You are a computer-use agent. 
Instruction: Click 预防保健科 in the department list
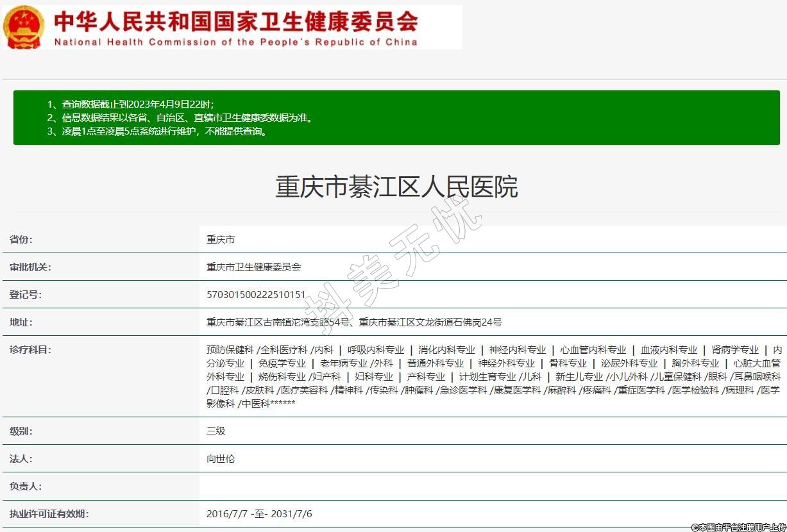pos(230,350)
